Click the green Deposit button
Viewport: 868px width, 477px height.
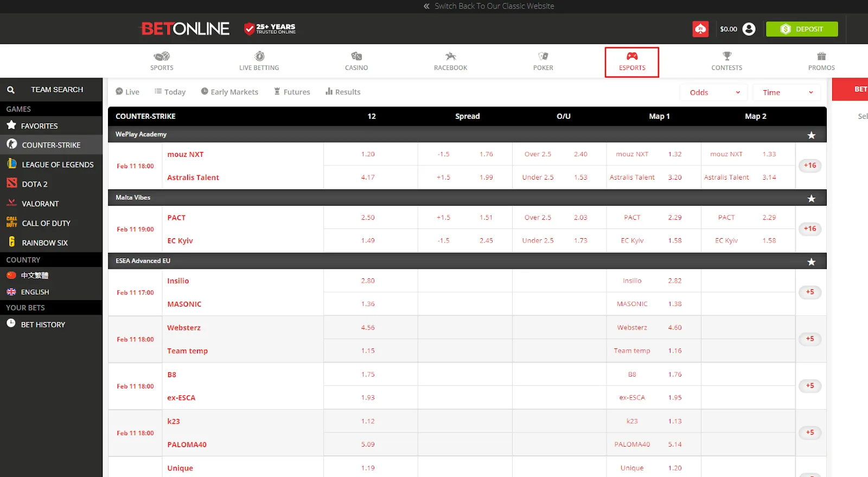[x=802, y=29]
